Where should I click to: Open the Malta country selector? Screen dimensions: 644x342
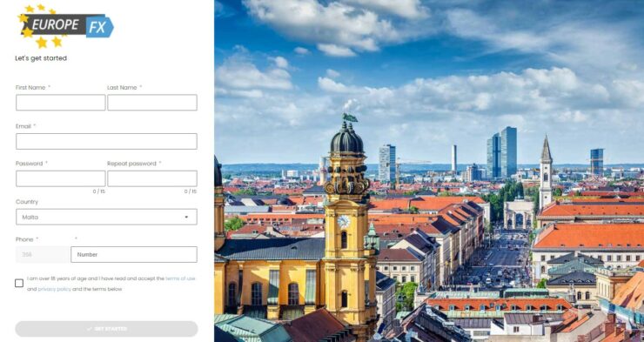tap(106, 217)
